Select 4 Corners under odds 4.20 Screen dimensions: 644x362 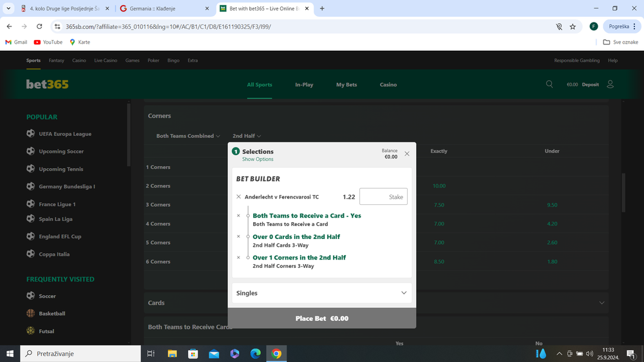point(552,224)
